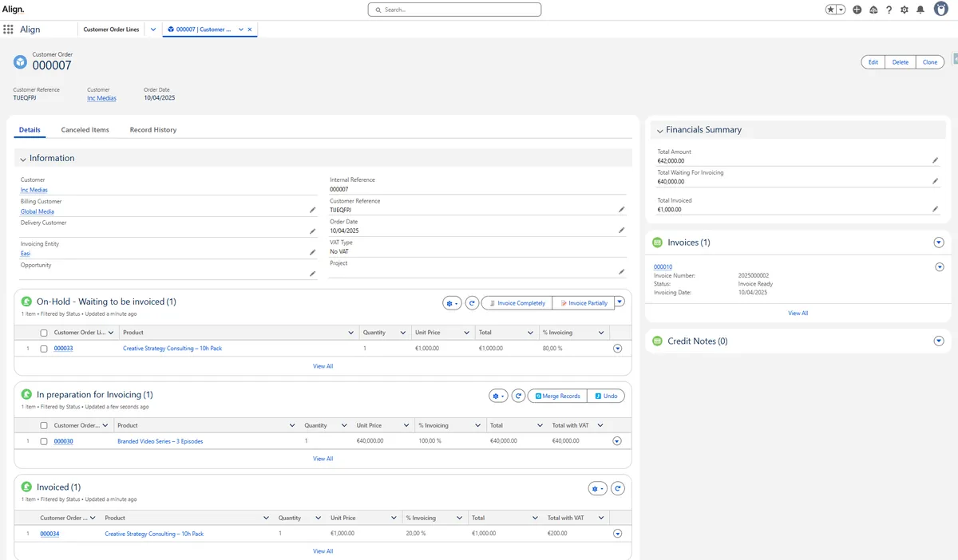The height and width of the screenshot is (560, 958).
Task: Open Global Media billing customer link
Action: click(38, 211)
